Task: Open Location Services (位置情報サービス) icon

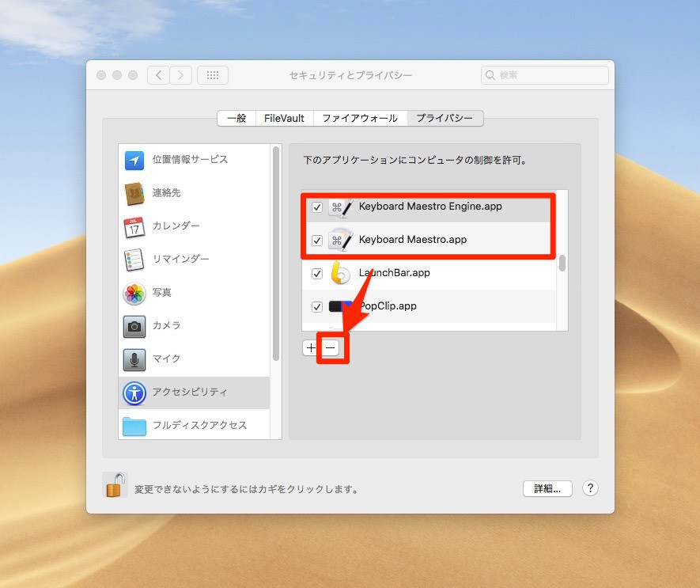Action: click(x=134, y=161)
